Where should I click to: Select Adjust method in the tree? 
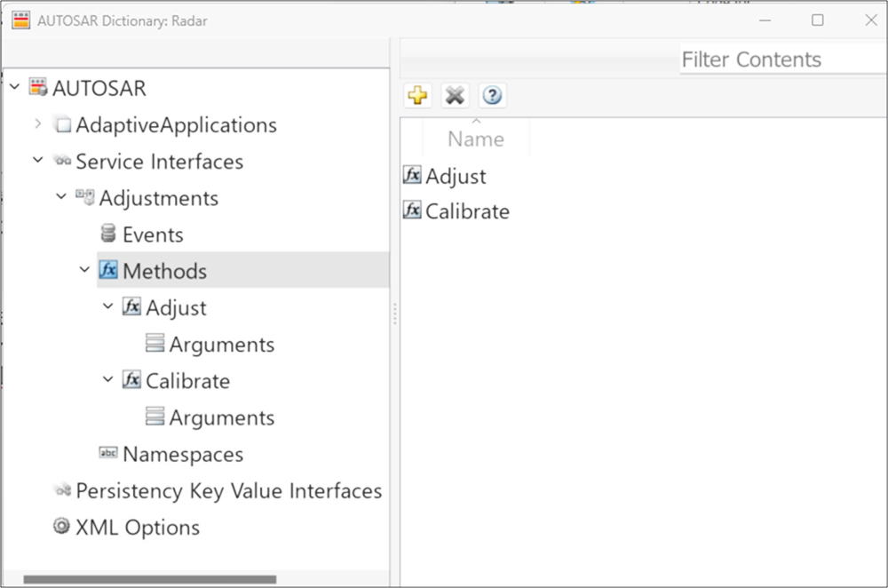pos(176,308)
